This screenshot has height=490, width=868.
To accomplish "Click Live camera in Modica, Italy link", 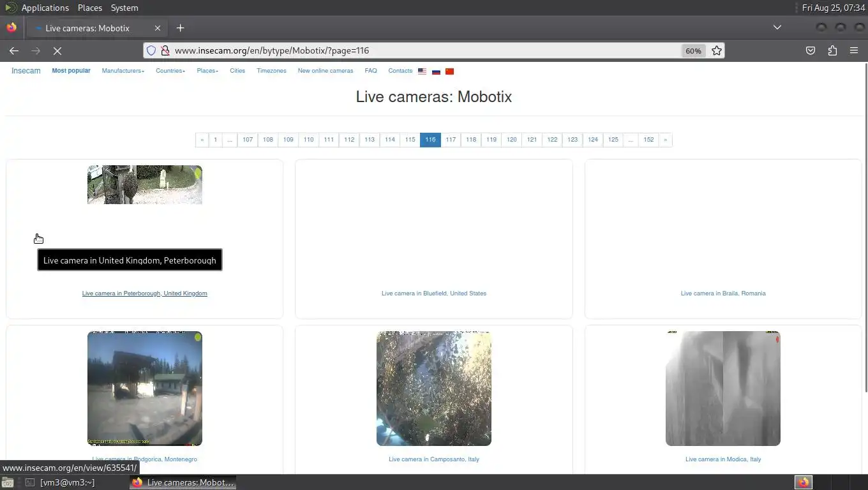I will (x=723, y=459).
